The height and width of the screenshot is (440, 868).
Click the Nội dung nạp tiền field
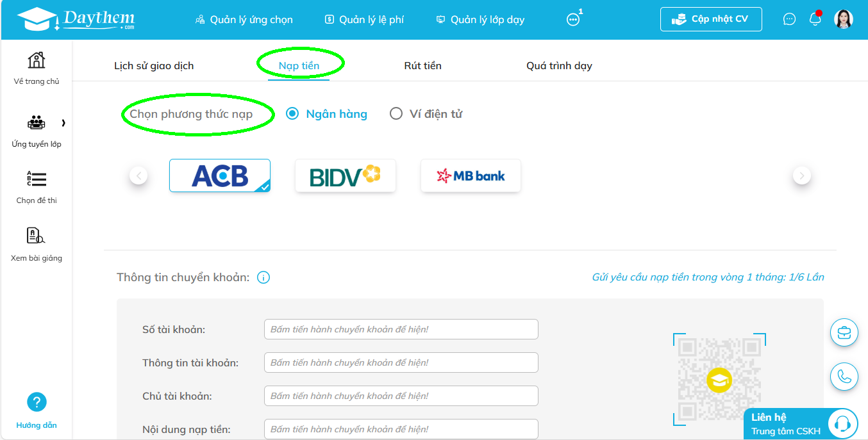401,428
